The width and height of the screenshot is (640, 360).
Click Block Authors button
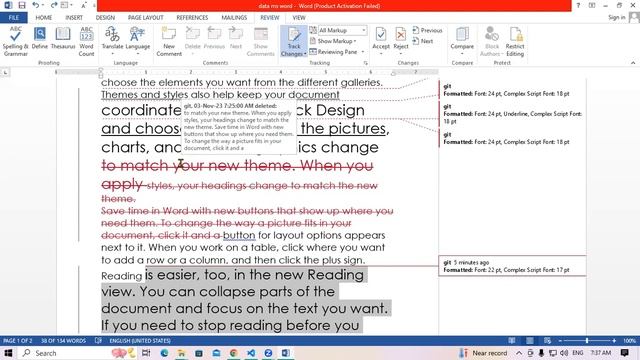(491, 41)
